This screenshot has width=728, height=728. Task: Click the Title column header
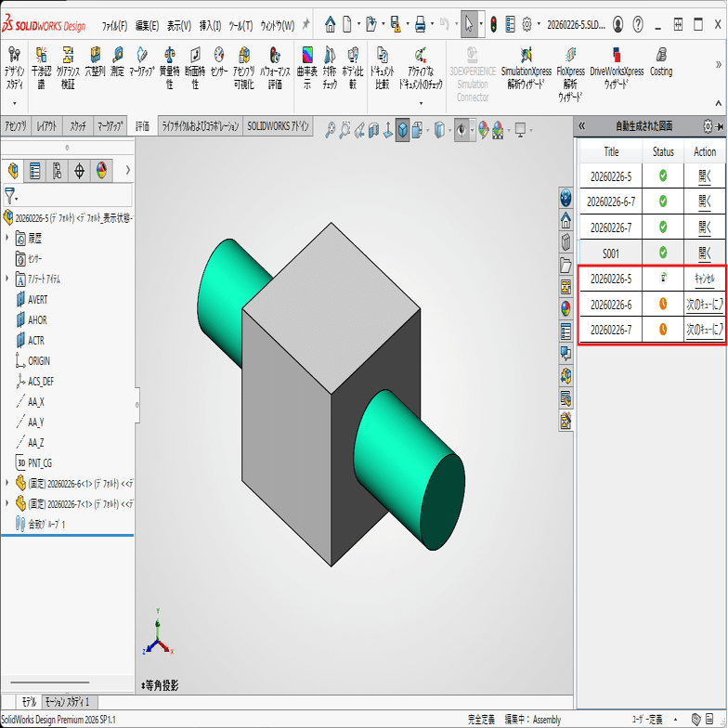coord(611,152)
